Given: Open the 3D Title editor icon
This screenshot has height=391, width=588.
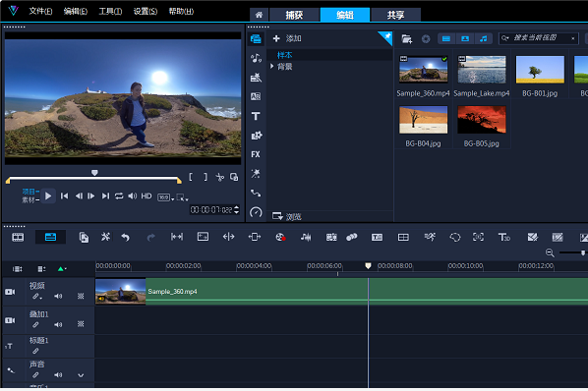Looking at the screenshot, I should (x=504, y=237).
